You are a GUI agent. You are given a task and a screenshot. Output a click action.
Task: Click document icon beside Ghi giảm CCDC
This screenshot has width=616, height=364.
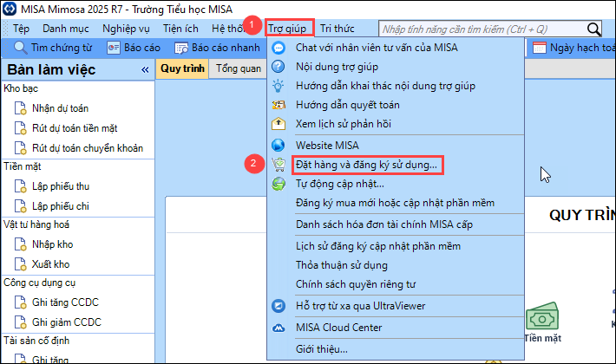[21, 322]
